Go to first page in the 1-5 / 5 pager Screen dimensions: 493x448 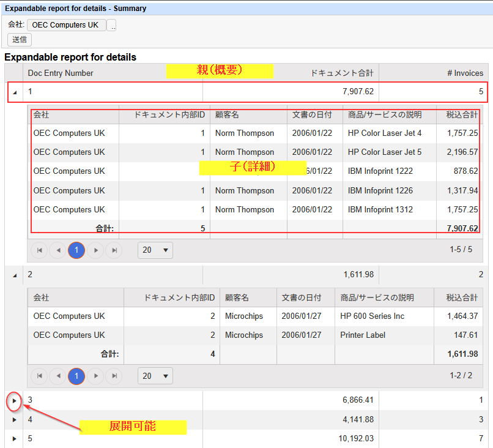[x=39, y=250]
